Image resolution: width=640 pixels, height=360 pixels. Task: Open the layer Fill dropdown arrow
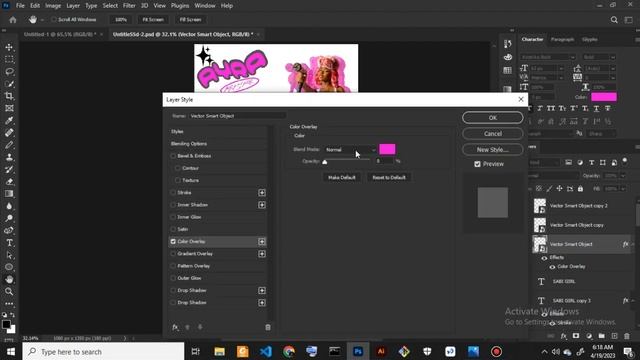(623, 189)
